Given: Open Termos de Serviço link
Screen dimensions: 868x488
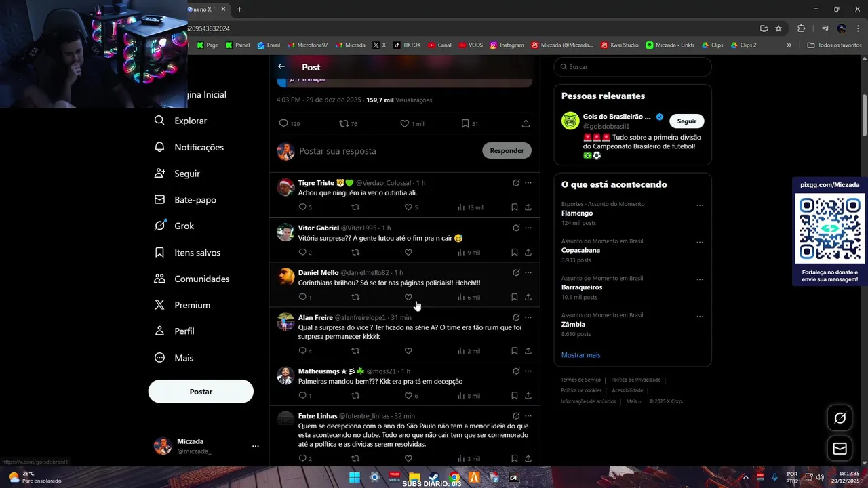Looking at the screenshot, I should [x=580, y=380].
